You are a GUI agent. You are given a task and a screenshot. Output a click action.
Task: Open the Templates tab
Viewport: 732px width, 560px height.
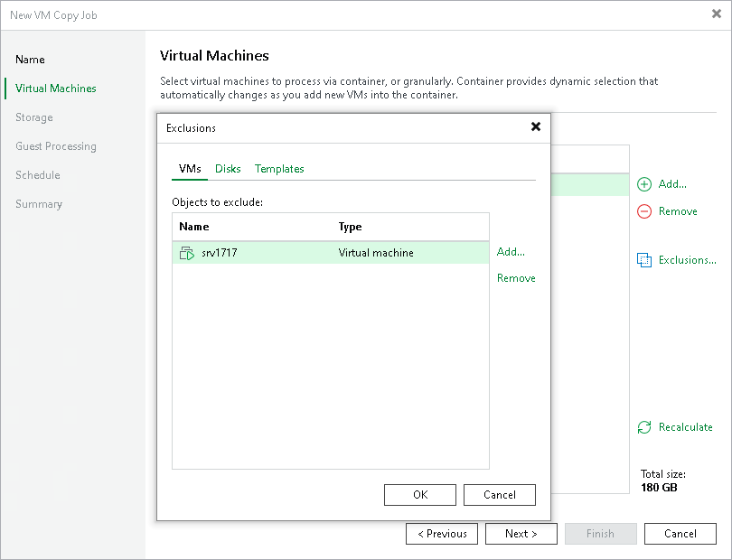point(279,169)
